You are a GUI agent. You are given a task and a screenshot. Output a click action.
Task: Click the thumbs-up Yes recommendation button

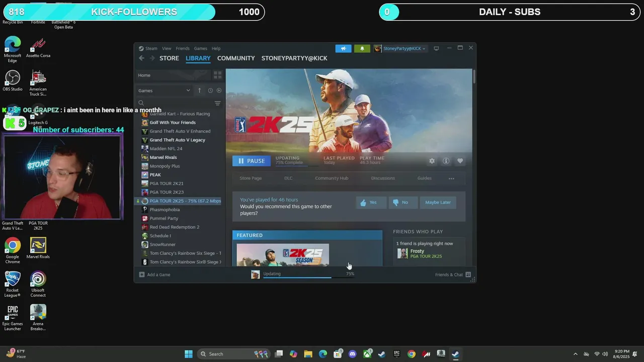371,202
